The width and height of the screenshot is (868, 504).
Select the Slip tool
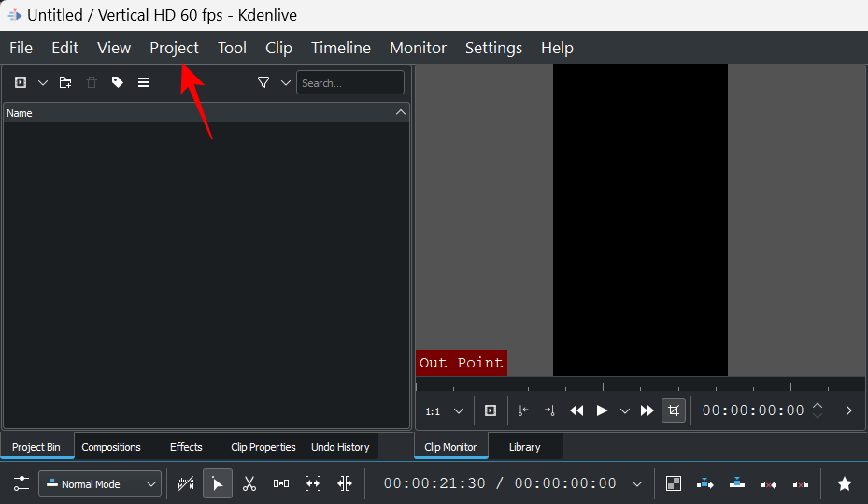(313, 483)
